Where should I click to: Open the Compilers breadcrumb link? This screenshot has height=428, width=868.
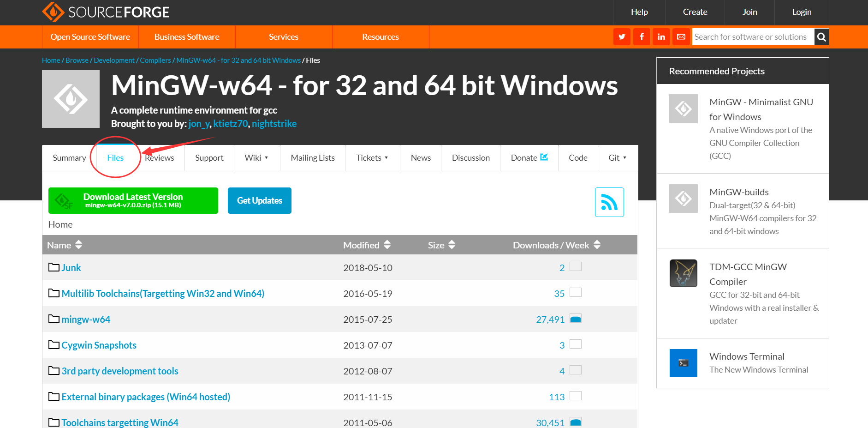[155, 60]
